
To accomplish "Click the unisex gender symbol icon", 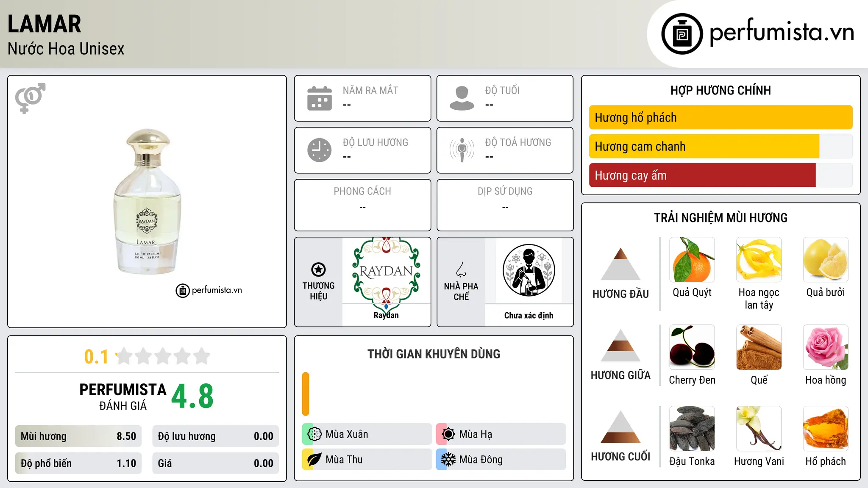I will (30, 98).
